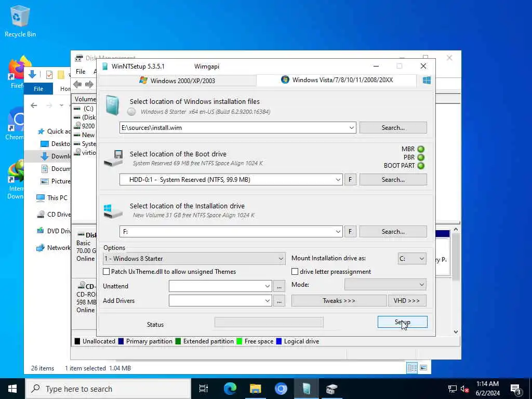532x399 pixels.
Task: Click the Status progress bar
Action: click(269, 322)
